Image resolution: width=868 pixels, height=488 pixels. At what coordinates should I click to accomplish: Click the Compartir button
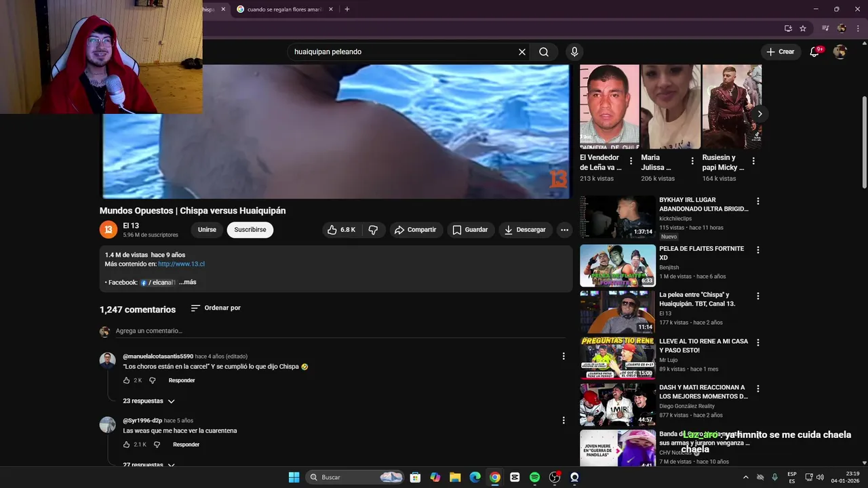(415, 230)
